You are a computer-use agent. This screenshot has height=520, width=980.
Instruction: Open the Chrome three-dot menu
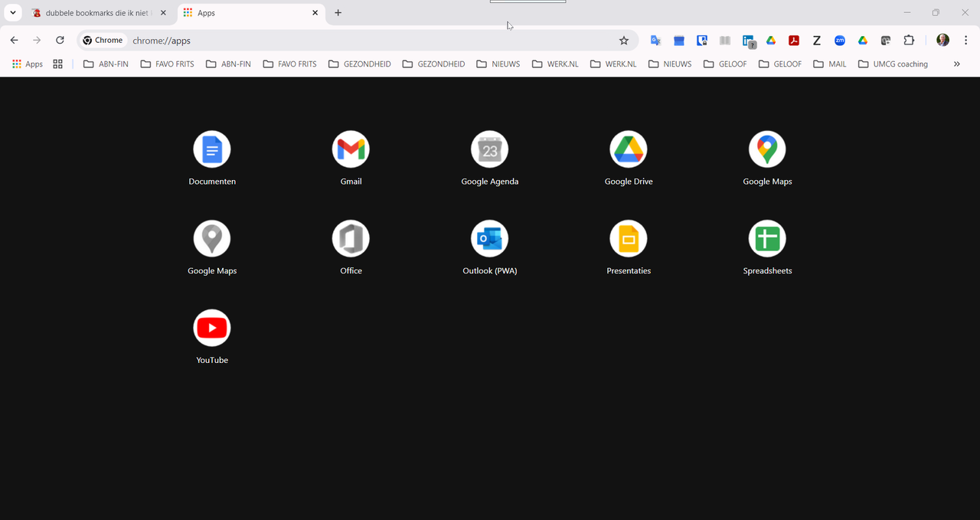point(966,41)
